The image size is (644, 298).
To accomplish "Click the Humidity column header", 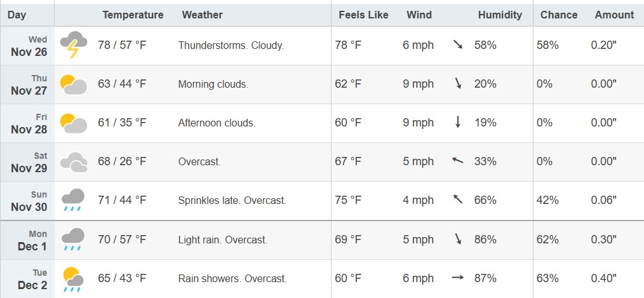I will tap(500, 15).
